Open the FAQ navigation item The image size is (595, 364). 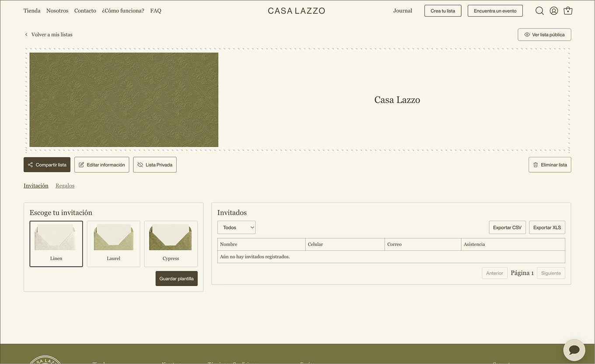[156, 10]
